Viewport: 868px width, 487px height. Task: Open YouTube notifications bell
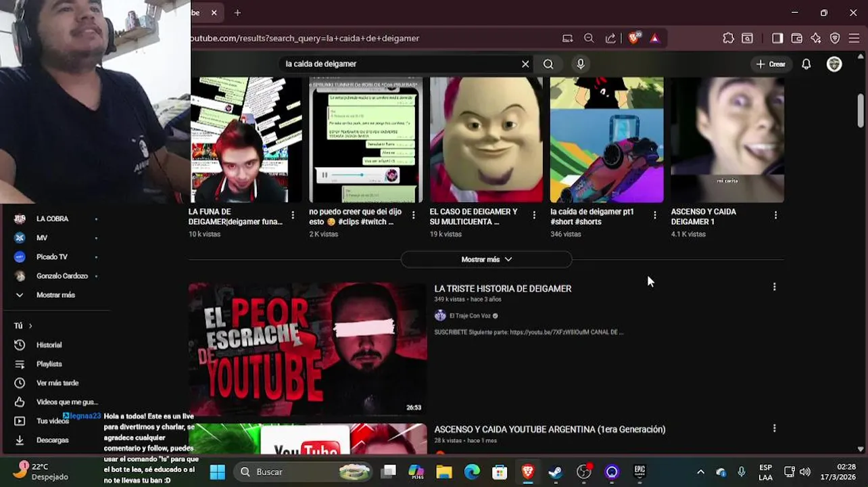pyautogui.click(x=806, y=64)
